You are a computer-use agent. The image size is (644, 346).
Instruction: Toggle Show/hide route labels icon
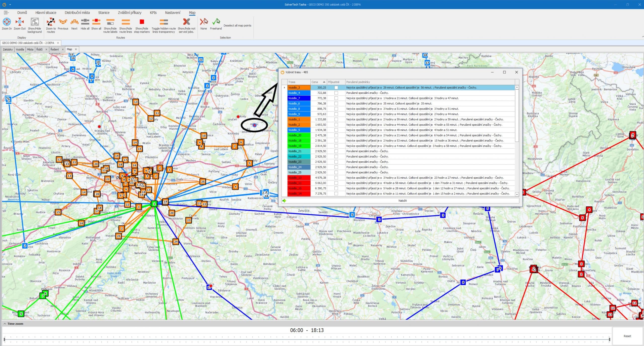click(110, 22)
